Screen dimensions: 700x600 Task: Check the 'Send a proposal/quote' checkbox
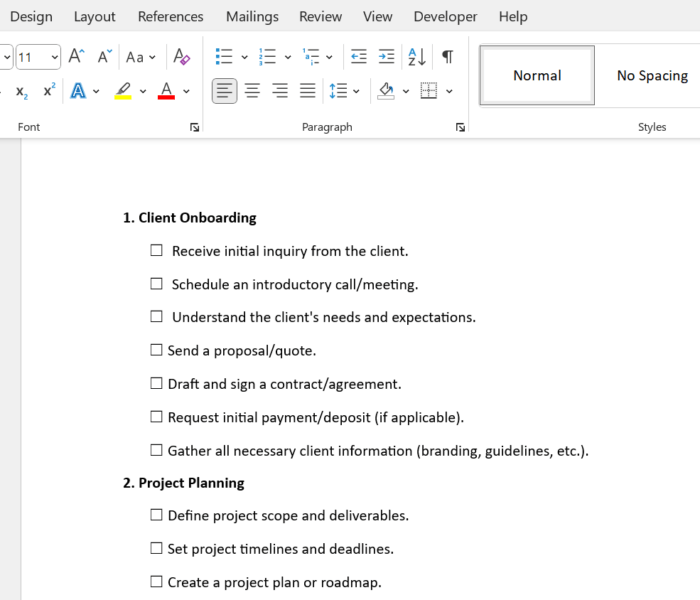click(x=156, y=350)
